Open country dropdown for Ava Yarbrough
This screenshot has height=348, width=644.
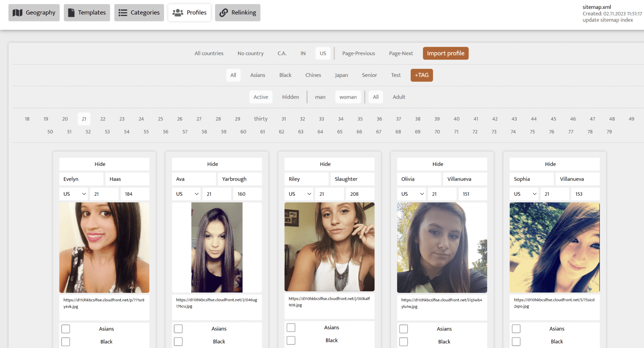click(187, 194)
